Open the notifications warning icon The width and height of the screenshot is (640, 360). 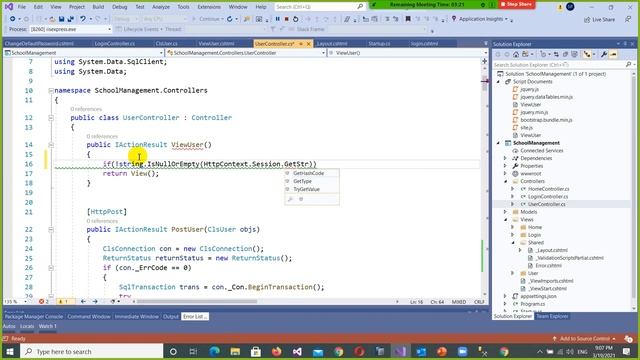pyautogui.click(x=560, y=7)
